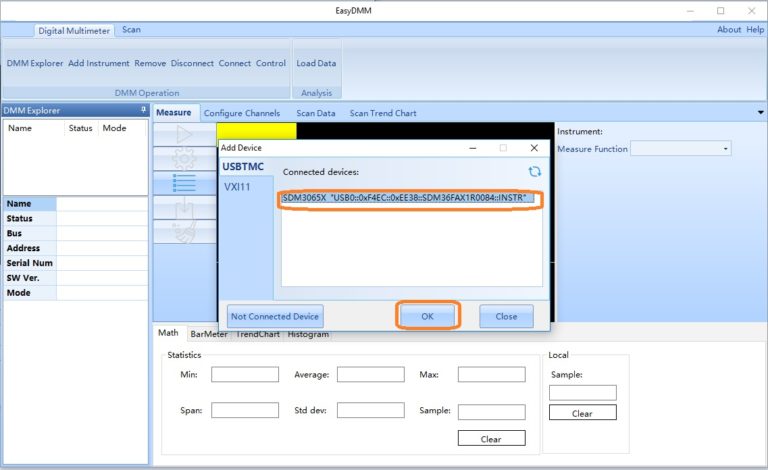Viewport: 768px width, 470px height.
Task: Click Load Data in the ribbon
Action: pyautogui.click(x=316, y=63)
